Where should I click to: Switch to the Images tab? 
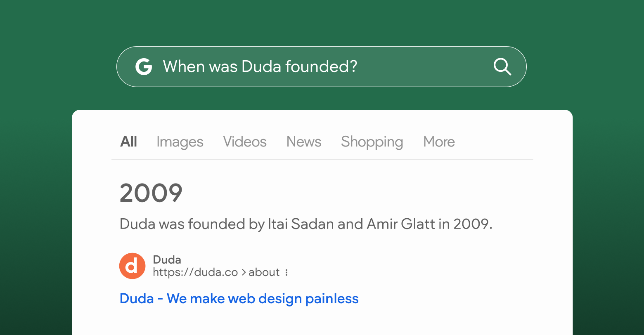point(180,142)
